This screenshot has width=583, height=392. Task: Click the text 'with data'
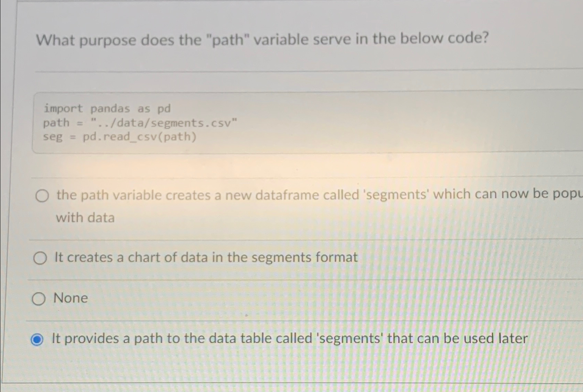[x=85, y=217]
